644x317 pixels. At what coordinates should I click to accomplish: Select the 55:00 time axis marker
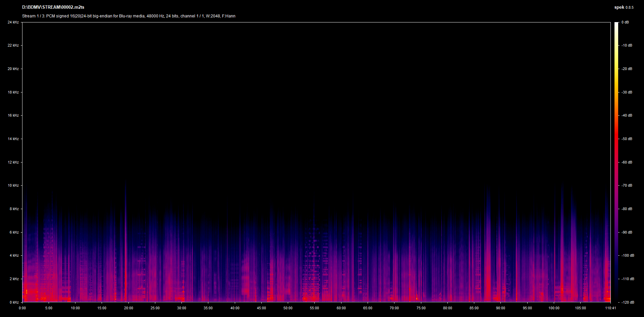tap(314, 308)
